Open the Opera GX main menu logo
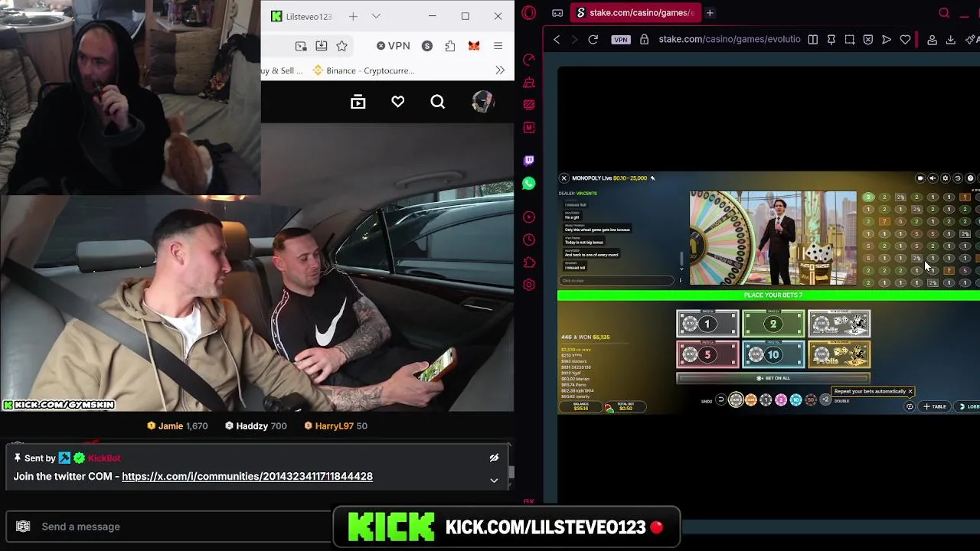Viewport: 980px width, 551px height. (x=529, y=13)
